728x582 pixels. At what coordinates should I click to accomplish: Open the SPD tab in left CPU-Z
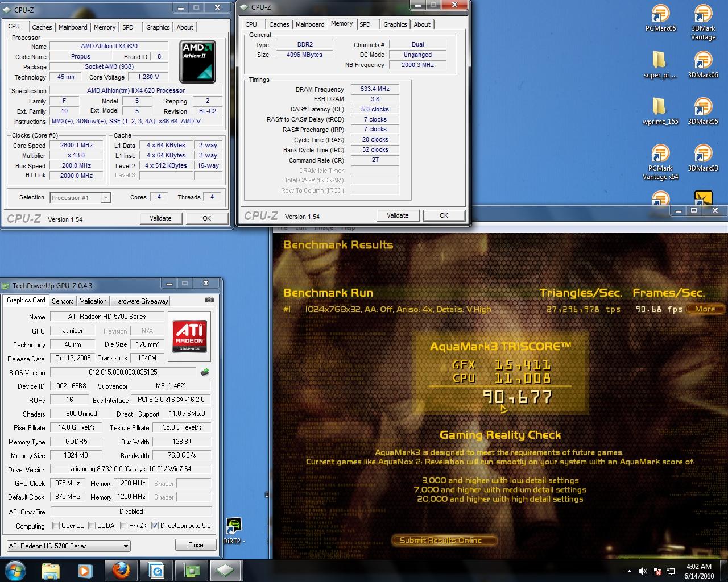tap(128, 27)
